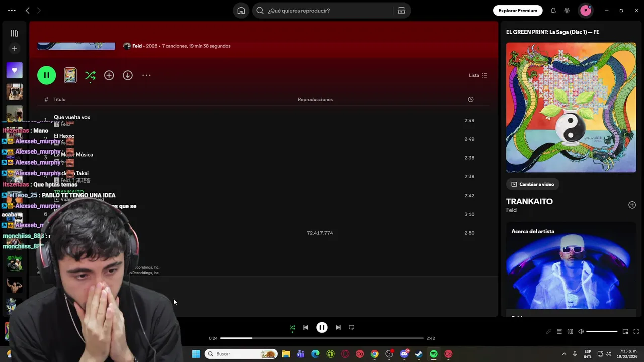Open the small album cover preview button
The image size is (644, 362).
tap(70, 75)
